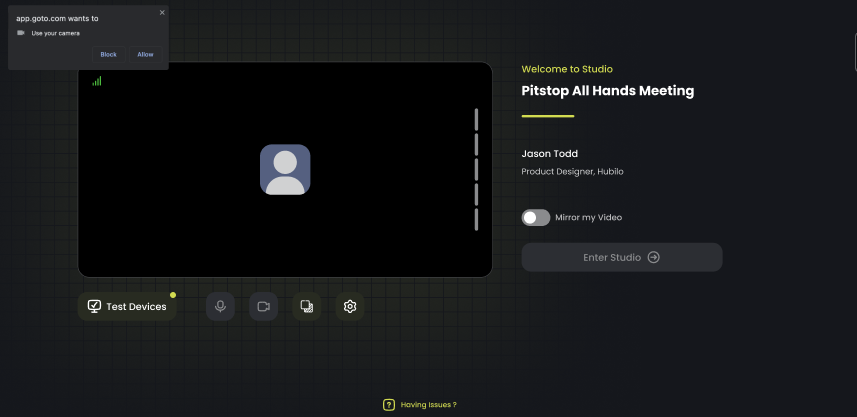Click the Pitstop All Hands Meeting title
The height and width of the screenshot is (417, 857).
[608, 91]
